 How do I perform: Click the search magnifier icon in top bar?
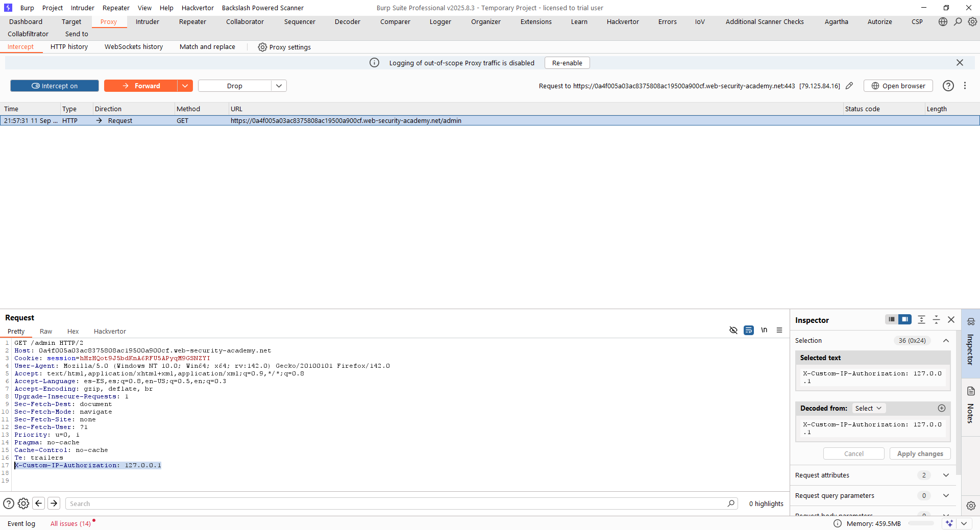click(x=958, y=21)
